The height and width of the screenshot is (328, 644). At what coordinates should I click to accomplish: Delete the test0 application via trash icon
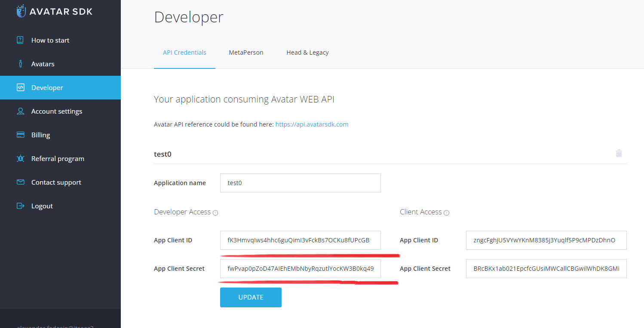tap(619, 153)
